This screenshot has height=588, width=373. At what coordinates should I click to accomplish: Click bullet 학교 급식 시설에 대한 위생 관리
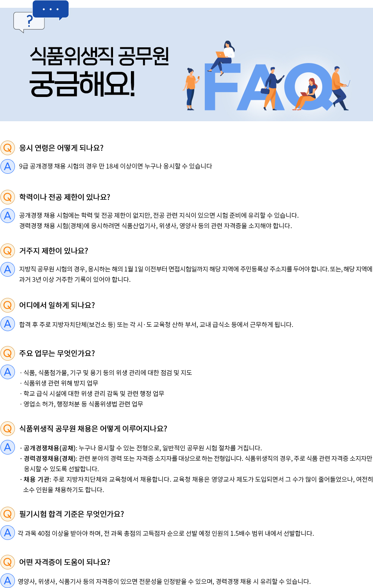click(x=92, y=394)
